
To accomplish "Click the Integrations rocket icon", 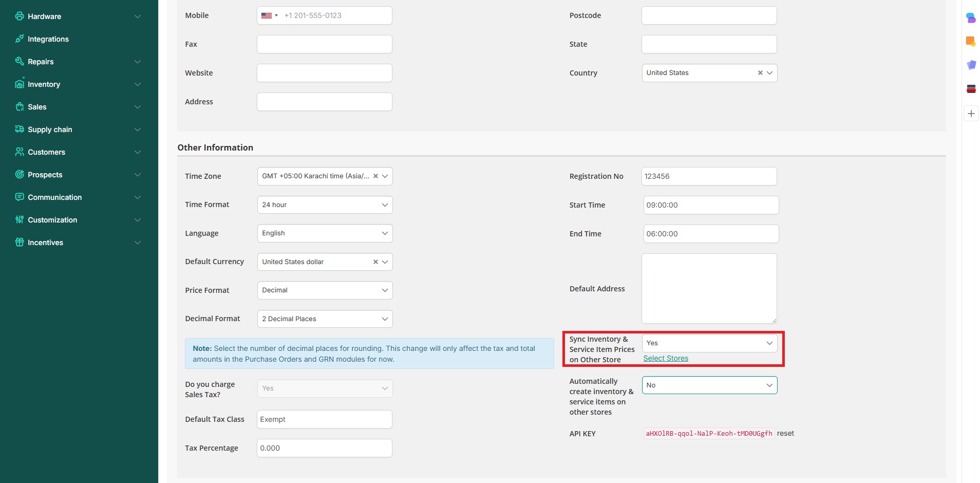I will pyautogui.click(x=20, y=39).
